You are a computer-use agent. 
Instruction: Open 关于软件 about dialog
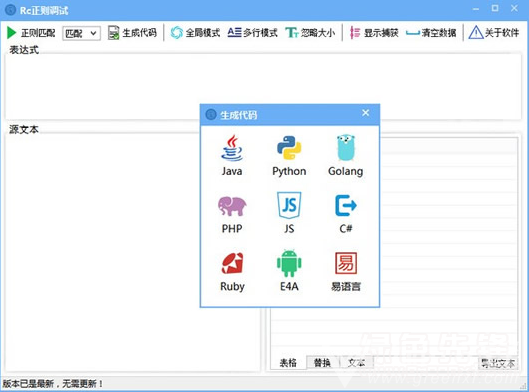click(494, 33)
